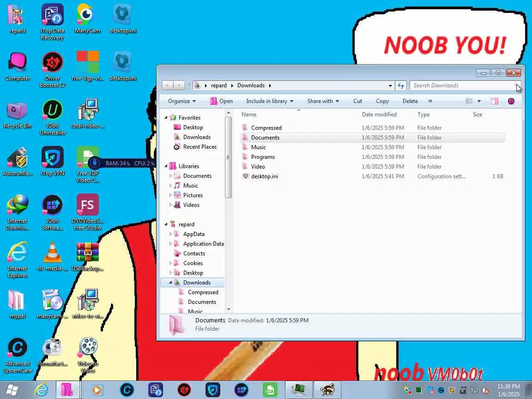Open the view options dropdown arrow
Image resolution: width=532 pixels, height=399 pixels.
pyautogui.click(x=479, y=101)
